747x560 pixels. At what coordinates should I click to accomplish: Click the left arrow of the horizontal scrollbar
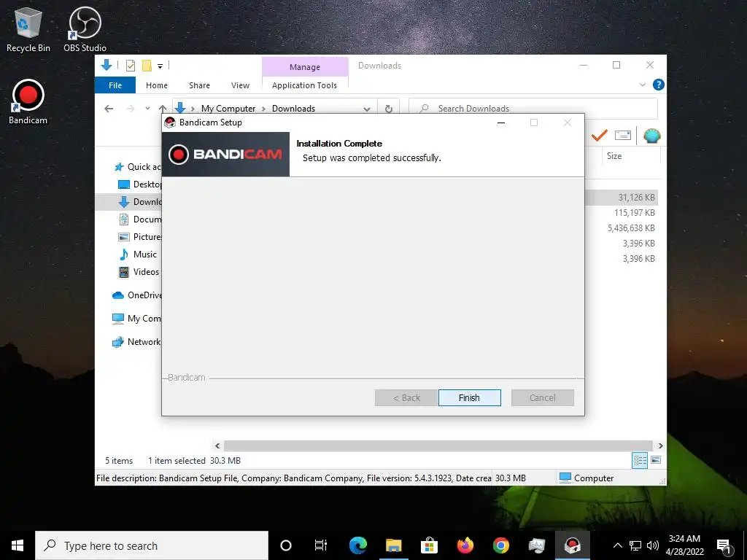click(x=217, y=446)
